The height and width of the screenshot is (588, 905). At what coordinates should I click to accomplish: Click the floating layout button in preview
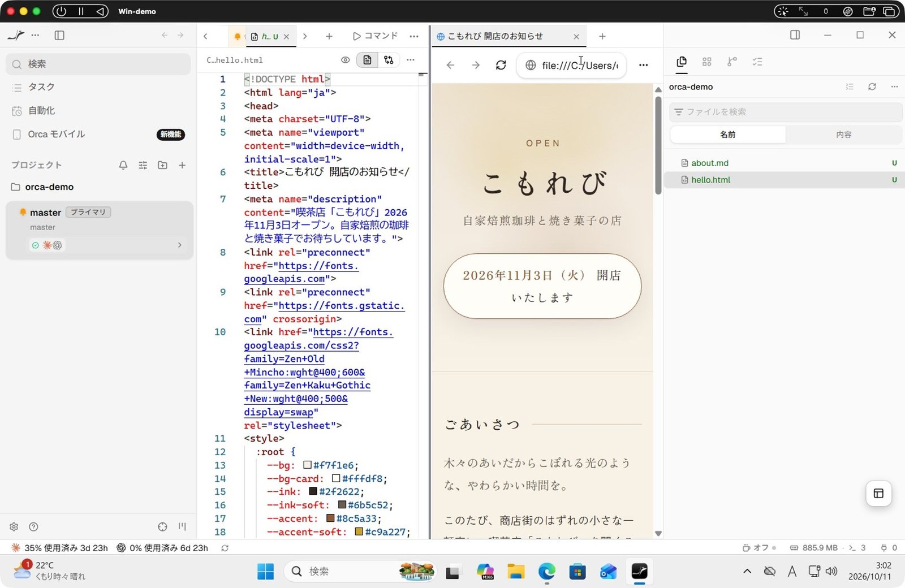coord(878,494)
